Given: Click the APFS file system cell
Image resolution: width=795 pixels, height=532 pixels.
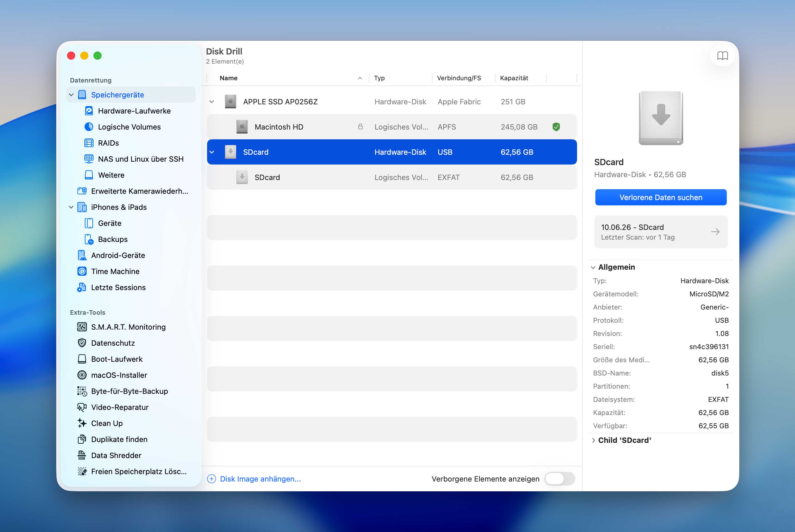Looking at the screenshot, I should pos(447,127).
